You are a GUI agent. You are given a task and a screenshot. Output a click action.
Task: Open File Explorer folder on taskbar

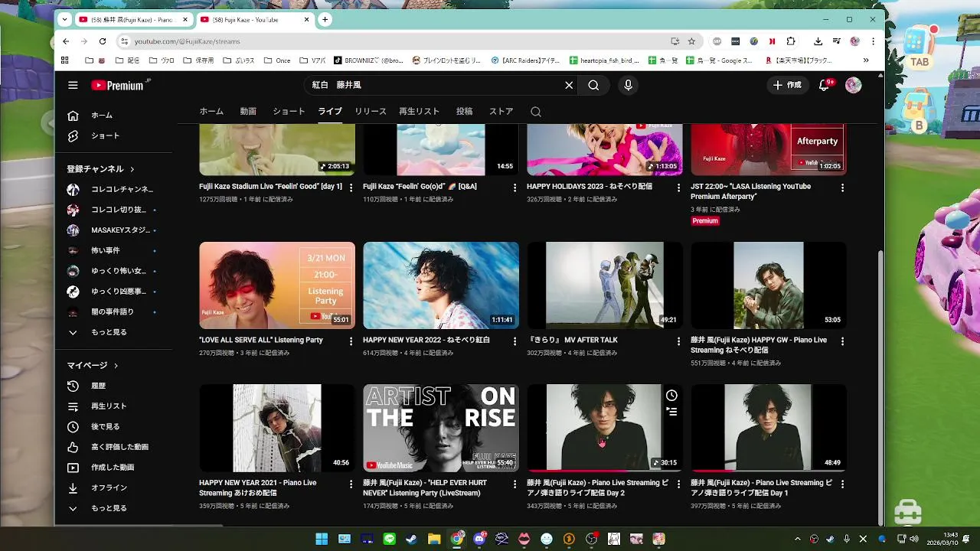coord(434,539)
